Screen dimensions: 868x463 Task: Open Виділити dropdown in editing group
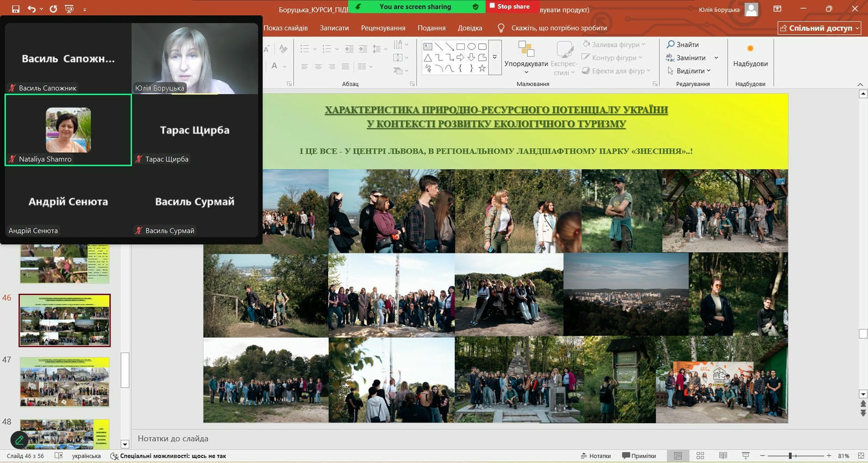coord(690,71)
